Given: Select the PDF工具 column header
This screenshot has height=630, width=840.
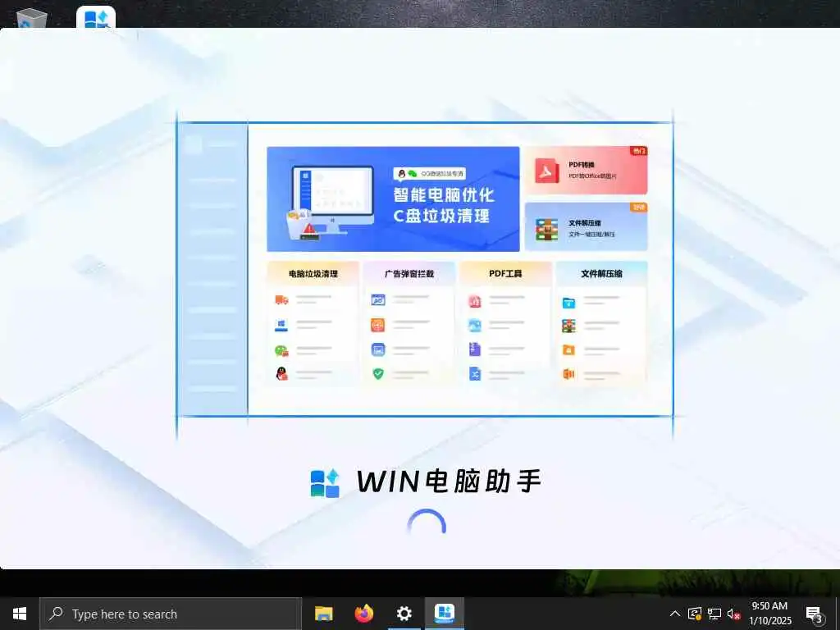Looking at the screenshot, I should click(x=505, y=274).
